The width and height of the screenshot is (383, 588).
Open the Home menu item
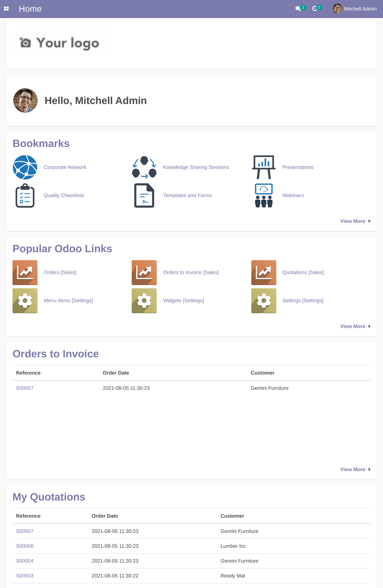[30, 9]
